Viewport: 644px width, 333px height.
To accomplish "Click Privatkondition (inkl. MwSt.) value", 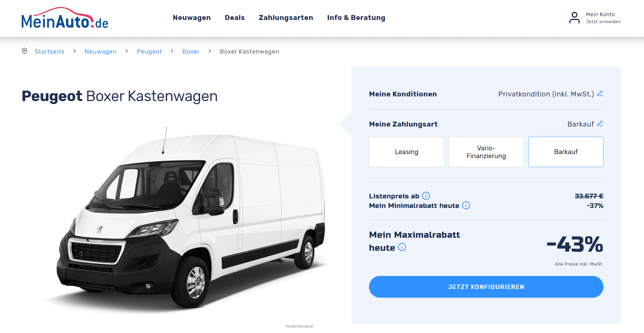I will (x=546, y=94).
